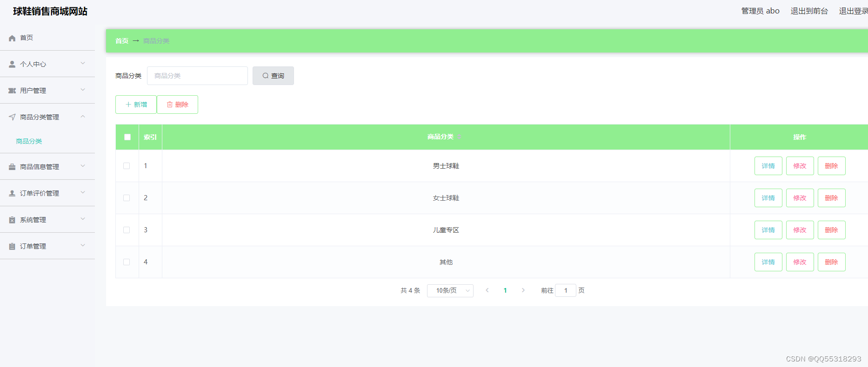Click the 儿童专区 category cell
The width and height of the screenshot is (868, 367).
pyautogui.click(x=446, y=230)
